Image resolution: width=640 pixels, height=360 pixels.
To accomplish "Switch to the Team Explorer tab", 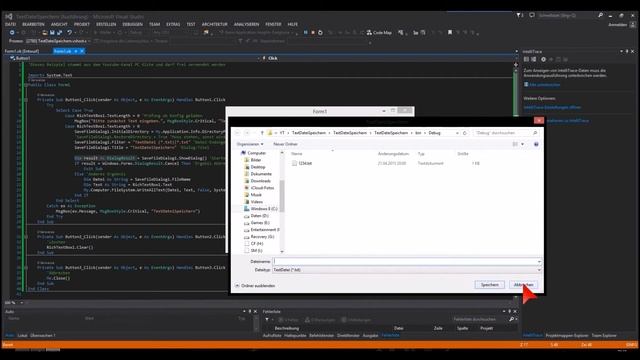I will [604, 336].
